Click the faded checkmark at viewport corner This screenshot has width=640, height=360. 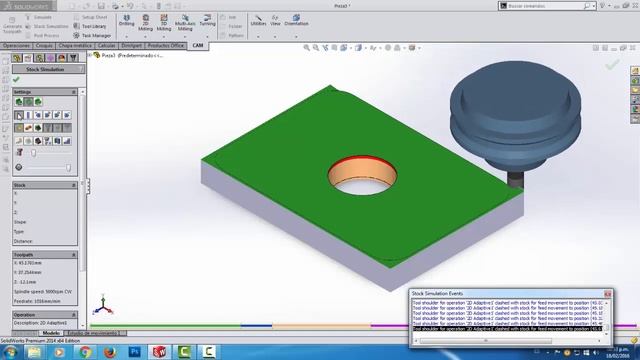[612, 64]
